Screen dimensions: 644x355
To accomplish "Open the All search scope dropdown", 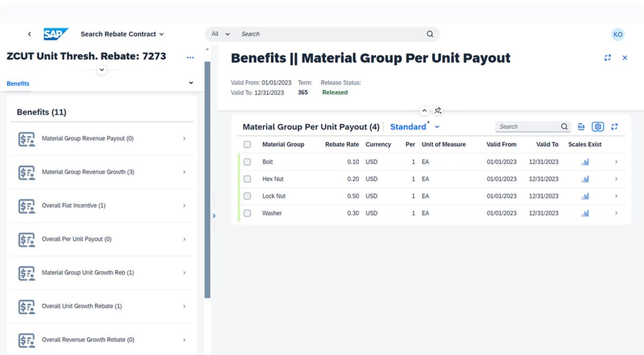I will pos(221,34).
